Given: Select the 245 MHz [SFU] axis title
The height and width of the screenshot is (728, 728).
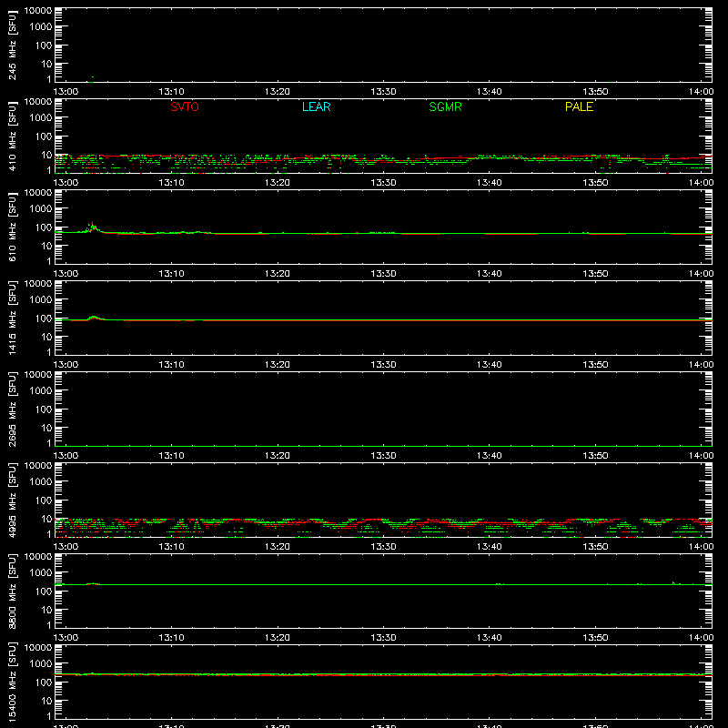Looking at the screenshot, I should click(12, 45).
